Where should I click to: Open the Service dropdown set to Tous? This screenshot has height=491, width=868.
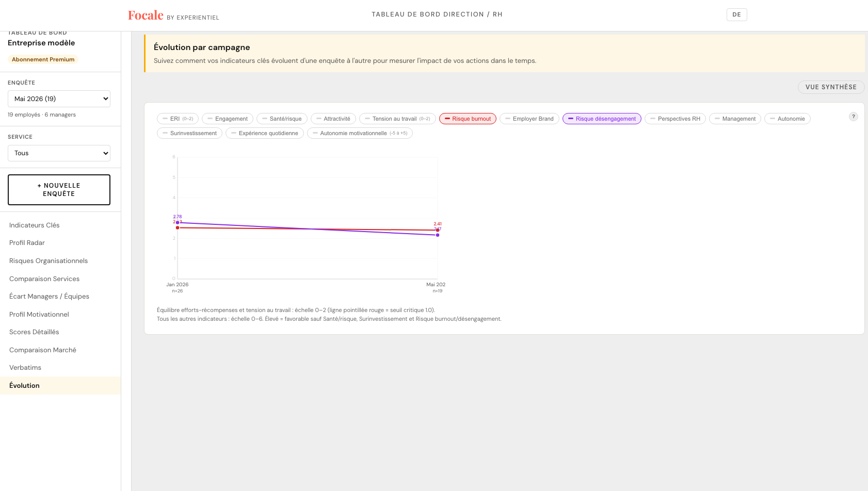59,153
